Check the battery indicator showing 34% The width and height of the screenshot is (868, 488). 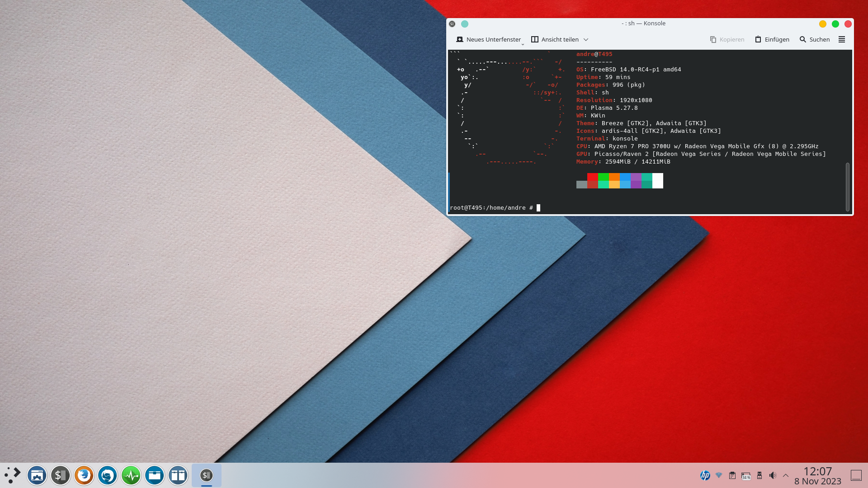click(x=746, y=475)
